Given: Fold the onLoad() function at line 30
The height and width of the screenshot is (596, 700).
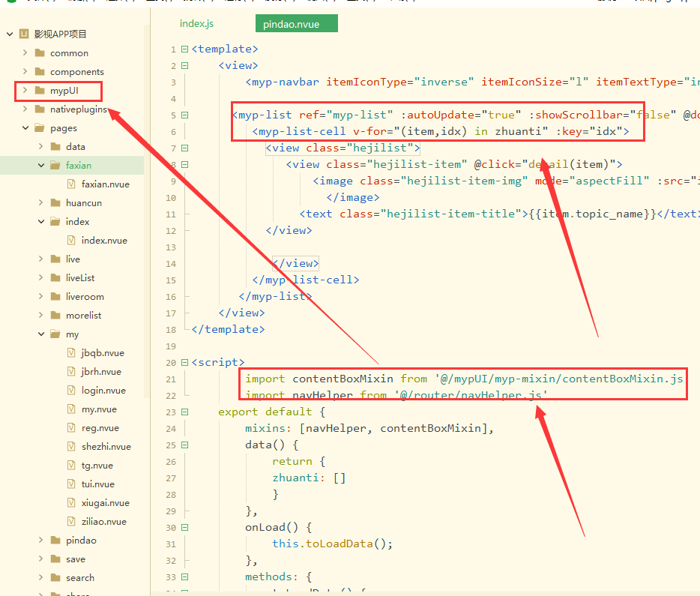Looking at the screenshot, I should click(185, 528).
